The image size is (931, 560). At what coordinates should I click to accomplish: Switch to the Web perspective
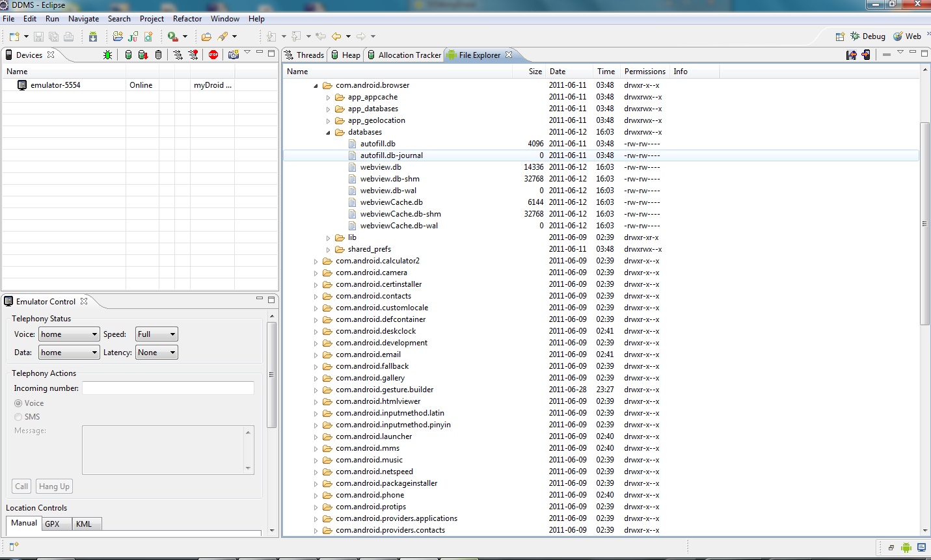pos(907,36)
